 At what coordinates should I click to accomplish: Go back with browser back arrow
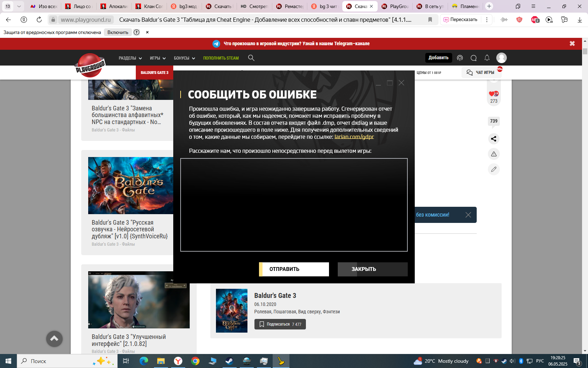coord(8,20)
